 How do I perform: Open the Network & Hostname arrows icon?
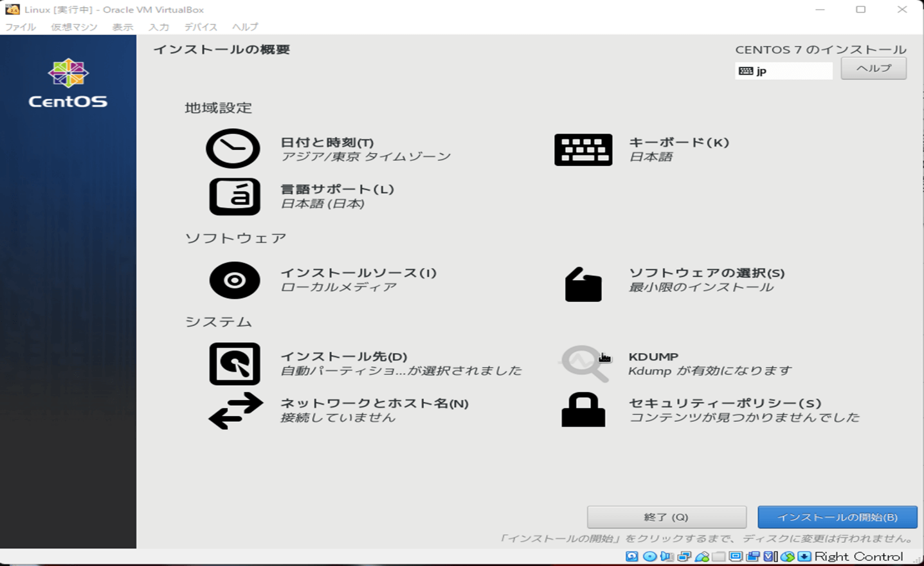(x=236, y=412)
